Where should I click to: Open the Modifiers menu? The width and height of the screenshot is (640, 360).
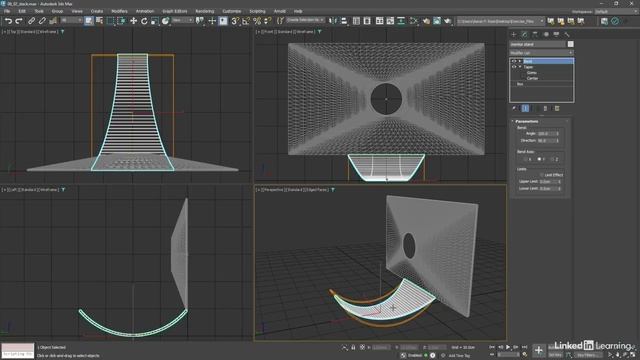click(x=120, y=11)
